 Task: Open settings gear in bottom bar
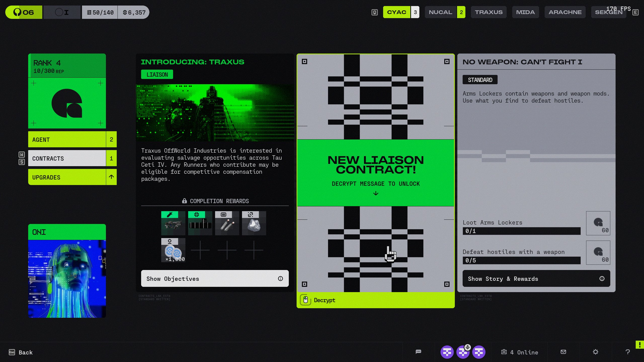click(595, 352)
